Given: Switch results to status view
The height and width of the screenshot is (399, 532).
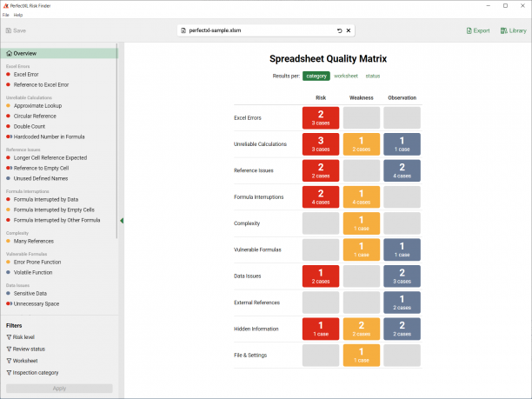Looking at the screenshot, I should (373, 76).
